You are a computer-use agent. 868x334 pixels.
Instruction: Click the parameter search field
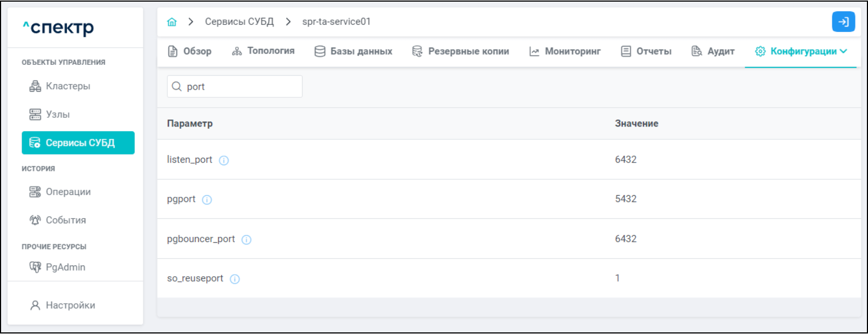click(241, 86)
